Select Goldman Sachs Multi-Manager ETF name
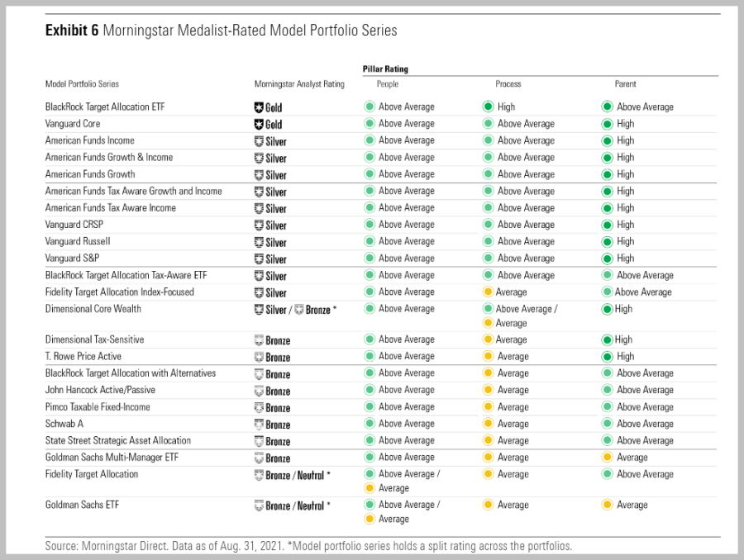 [112, 457]
